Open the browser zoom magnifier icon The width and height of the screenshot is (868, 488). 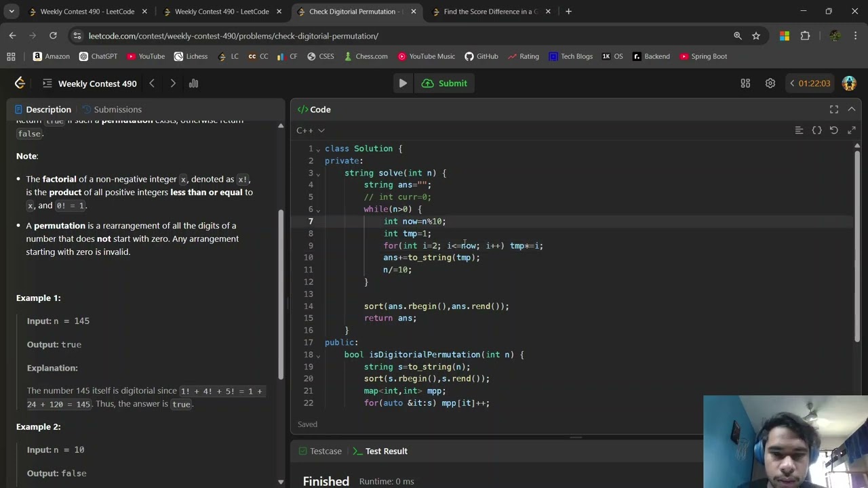[x=738, y=36]
